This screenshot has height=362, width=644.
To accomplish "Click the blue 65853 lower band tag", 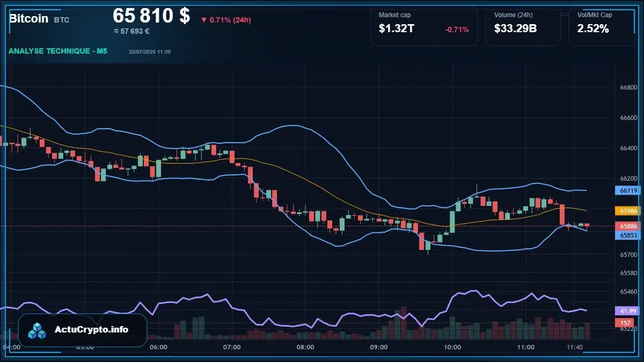I will pos(628,235).
